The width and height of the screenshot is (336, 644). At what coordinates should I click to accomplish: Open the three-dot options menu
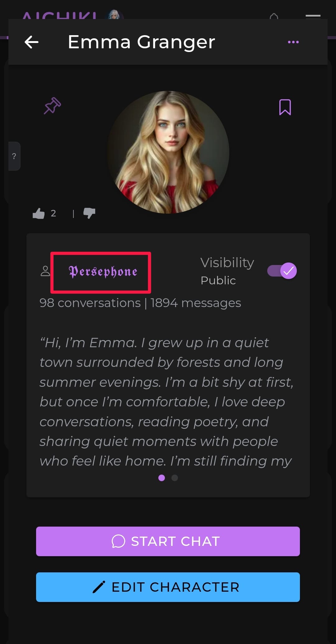point(293,42)
